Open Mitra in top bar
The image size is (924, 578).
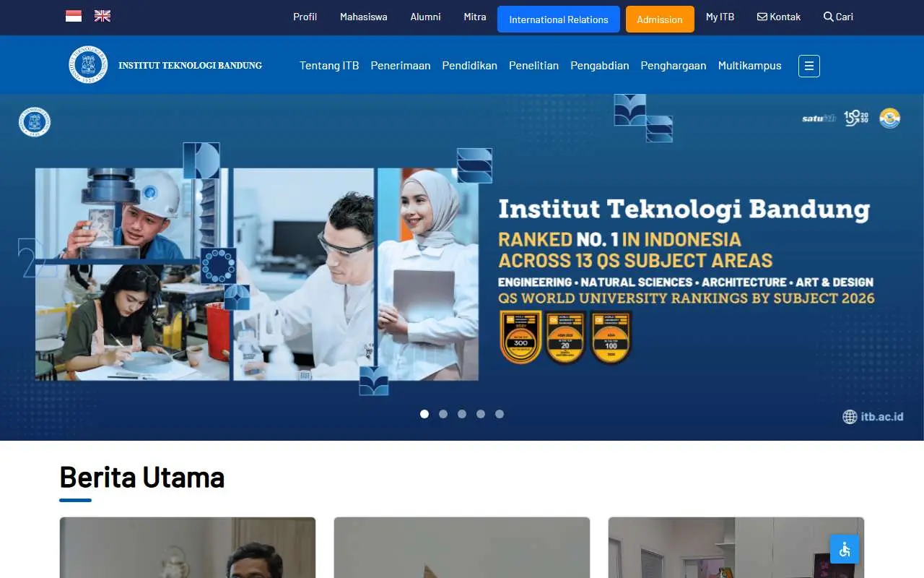pyautogui.click(x=475, y=17)
